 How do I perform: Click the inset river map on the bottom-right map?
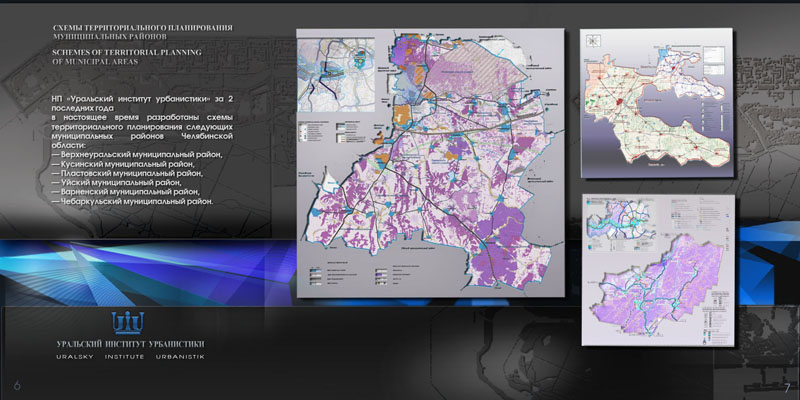pyautogui.click(x=620, y=220)
